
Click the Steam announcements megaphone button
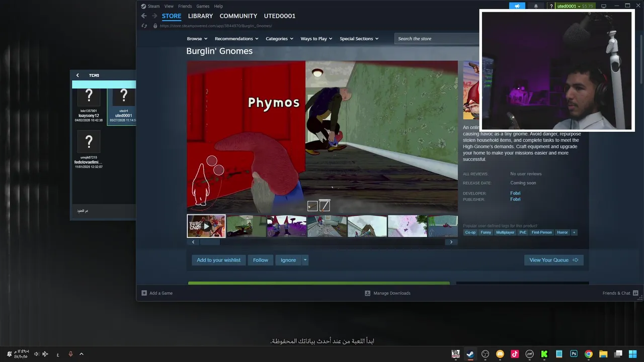(517, 6)
